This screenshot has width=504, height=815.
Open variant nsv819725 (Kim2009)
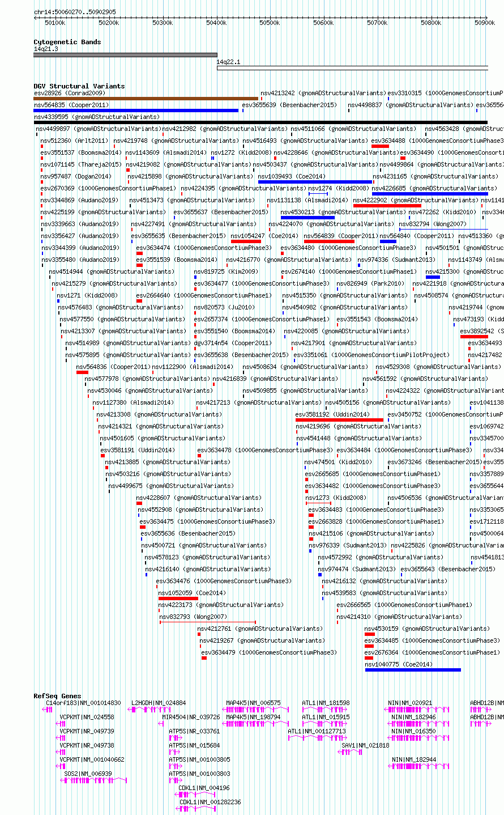[226, 271]
